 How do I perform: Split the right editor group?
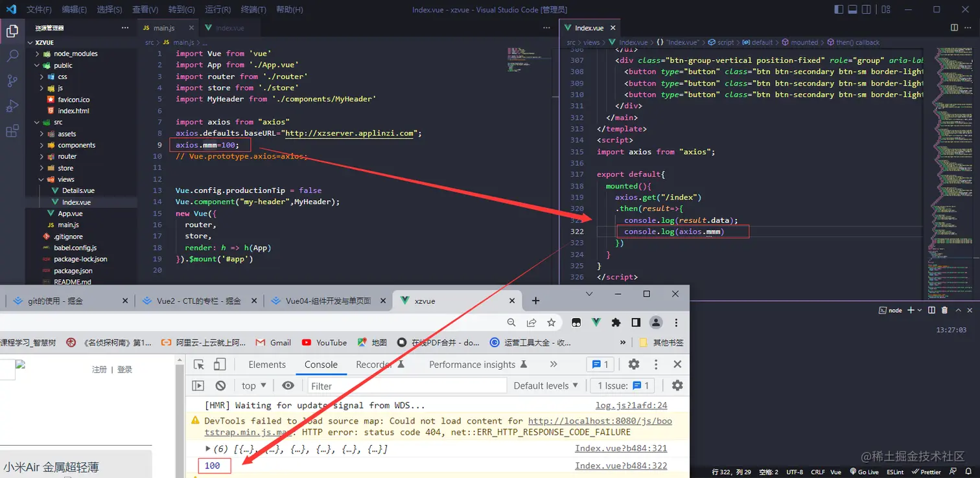pyautogui.click(x=954, y=28)
